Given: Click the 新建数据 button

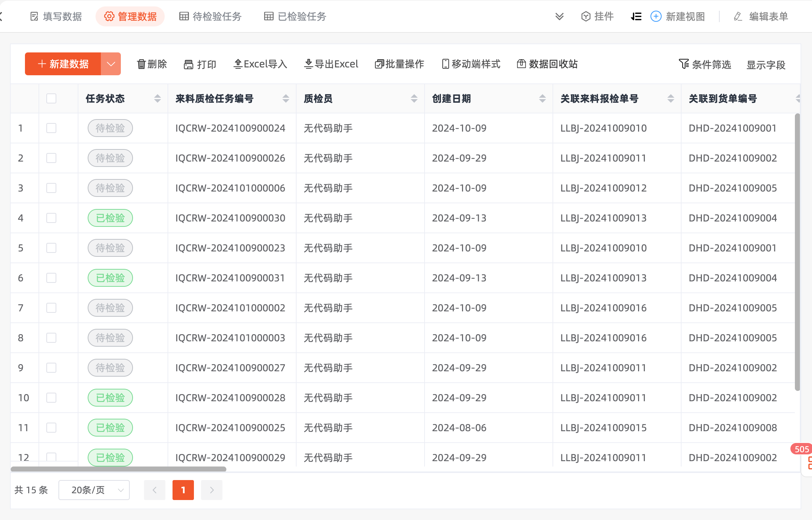Looking at the screenshot, I should click(63, 64).
